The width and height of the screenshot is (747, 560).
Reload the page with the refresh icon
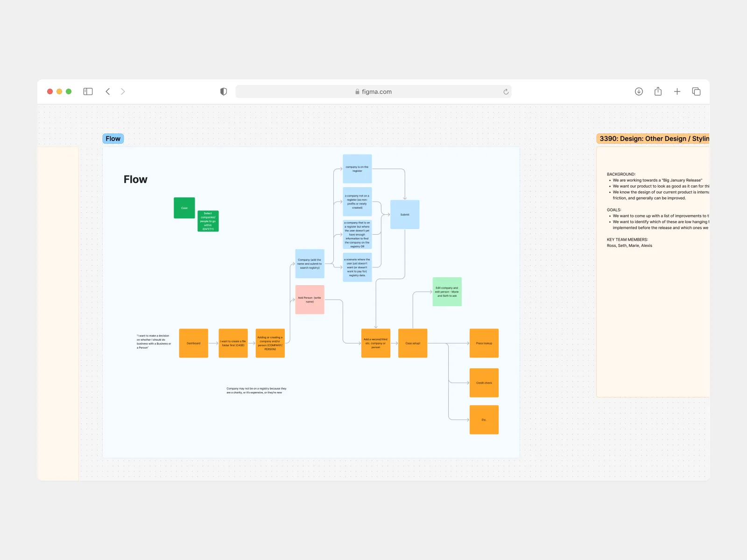pos(506,92)
